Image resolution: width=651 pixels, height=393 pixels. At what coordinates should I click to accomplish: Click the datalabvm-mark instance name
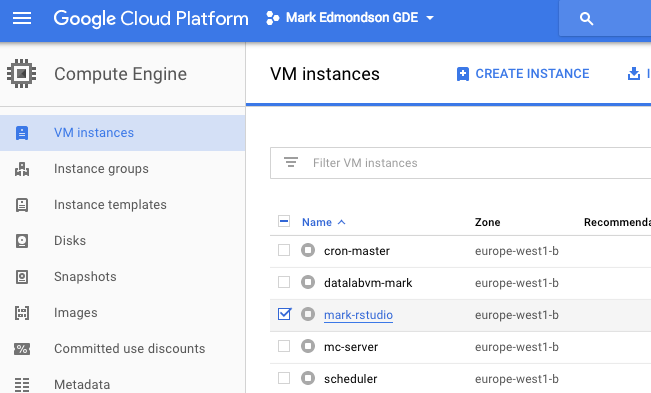coord(368,283)
